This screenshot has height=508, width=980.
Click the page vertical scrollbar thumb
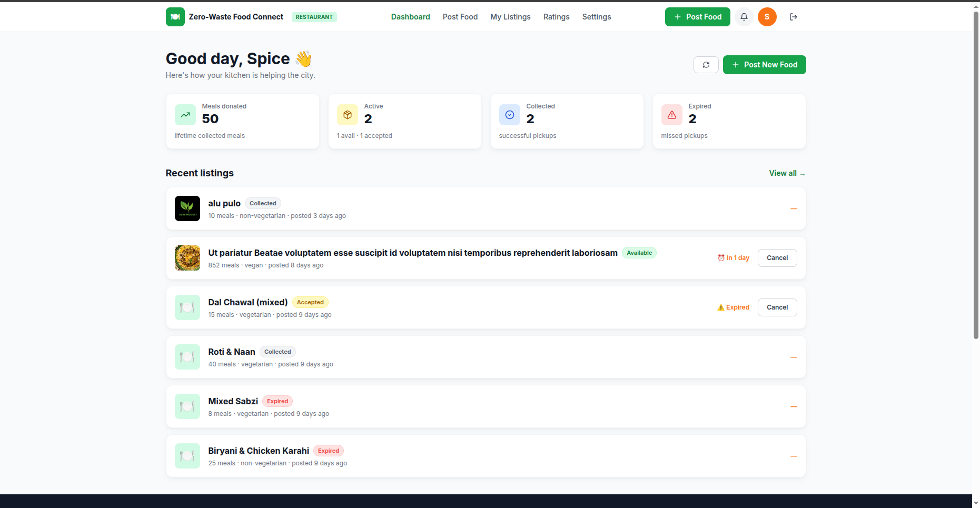coord(976,175)
